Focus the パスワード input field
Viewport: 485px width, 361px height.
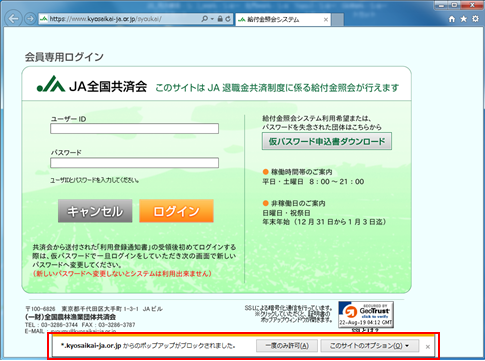tap(134, 162)
